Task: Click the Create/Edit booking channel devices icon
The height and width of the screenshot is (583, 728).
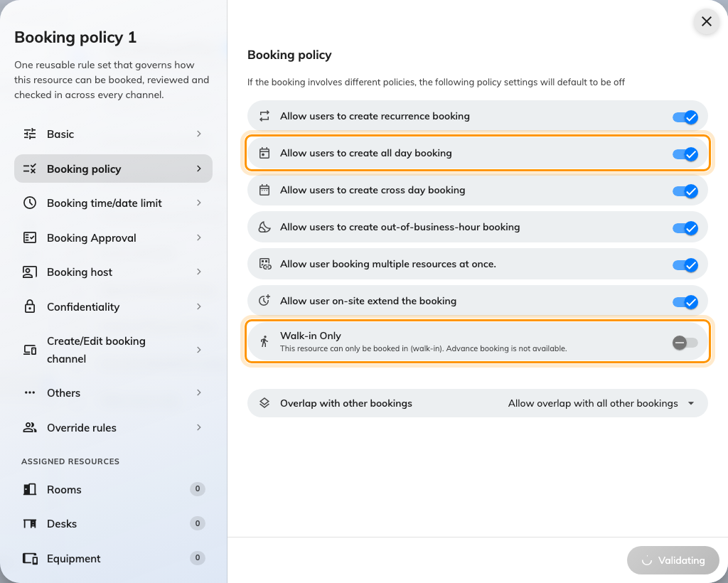Action: (x=30, y=350)
